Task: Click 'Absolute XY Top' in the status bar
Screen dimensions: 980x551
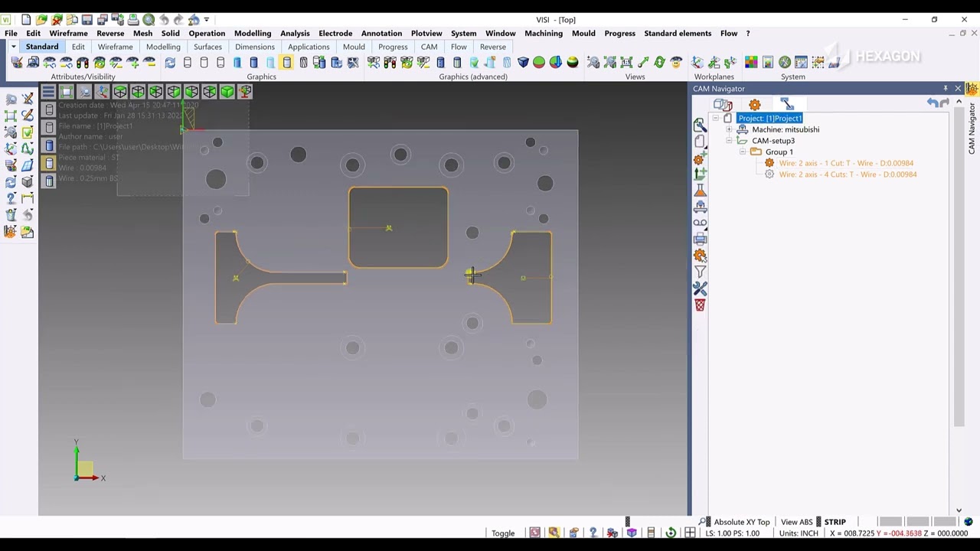Action: click(741, 522)
